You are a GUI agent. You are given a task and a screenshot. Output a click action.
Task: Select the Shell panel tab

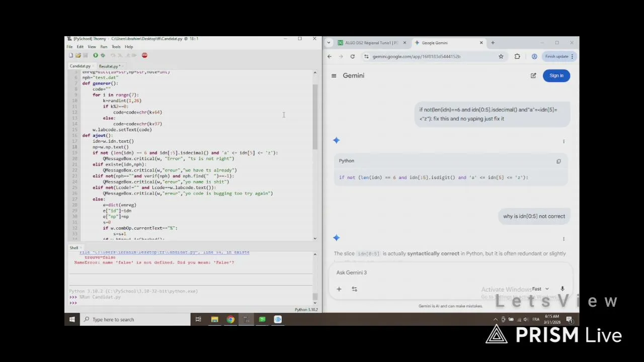pyautogui.click(x=74, y=248)
